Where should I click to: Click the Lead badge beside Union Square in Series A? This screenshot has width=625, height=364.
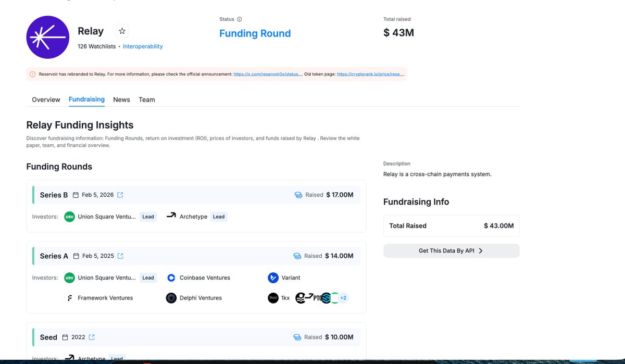tap(148, 278)
